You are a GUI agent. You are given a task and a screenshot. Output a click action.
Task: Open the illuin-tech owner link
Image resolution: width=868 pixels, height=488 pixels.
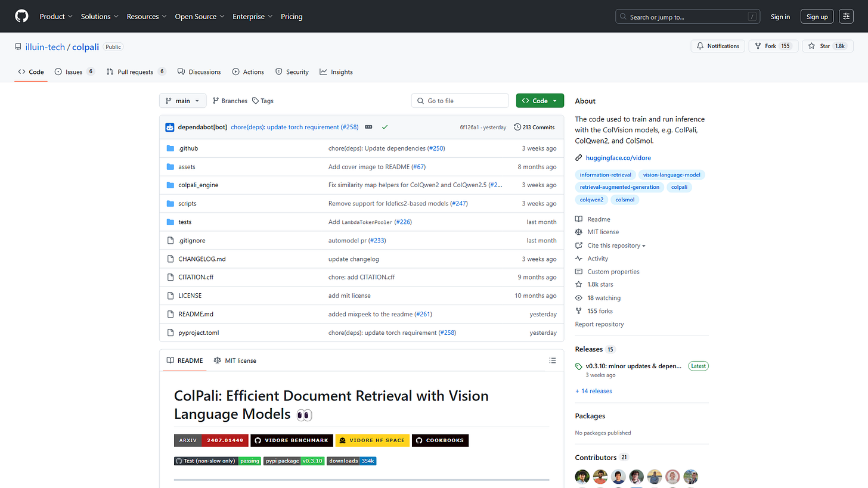click(45, 46)
